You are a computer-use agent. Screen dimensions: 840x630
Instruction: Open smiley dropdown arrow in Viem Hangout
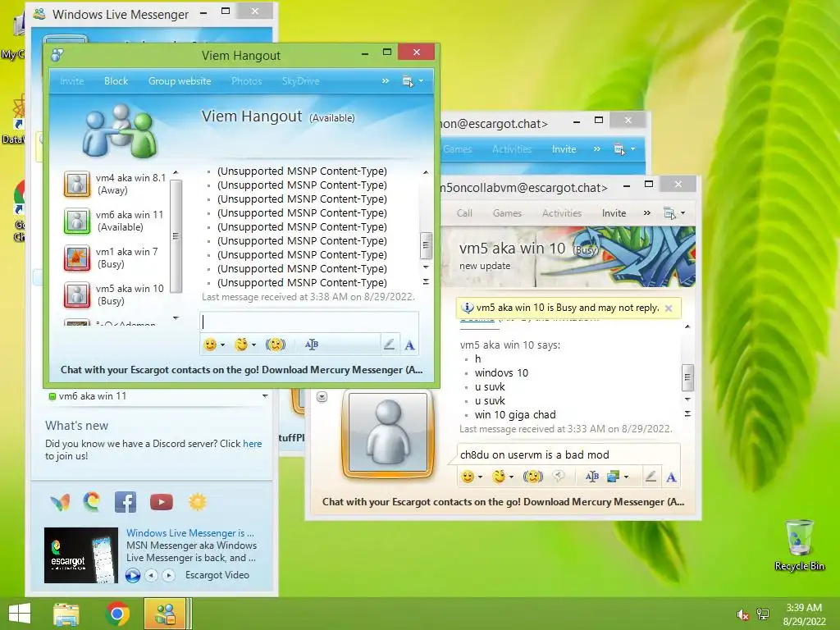pyautogui.click(x=222, y=345)
